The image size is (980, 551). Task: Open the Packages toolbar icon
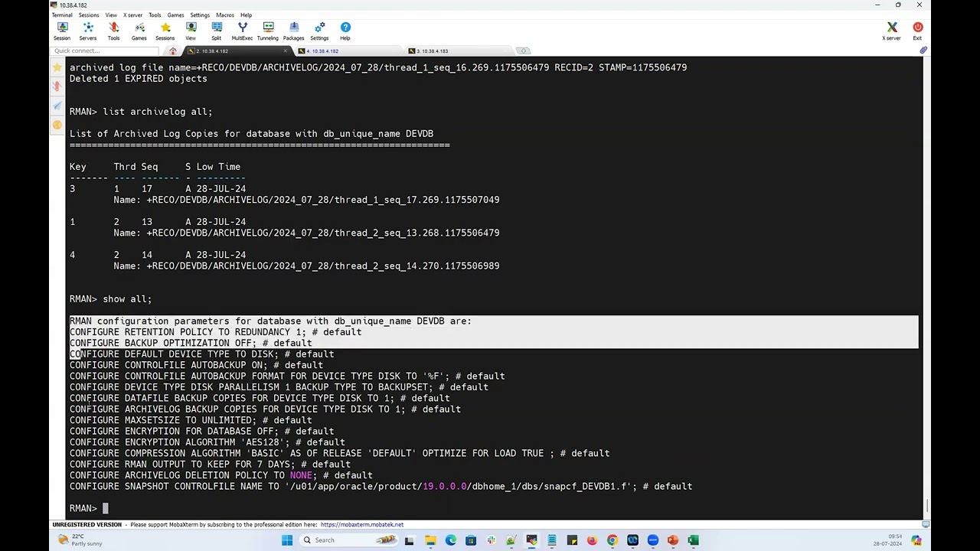[294, 31]
